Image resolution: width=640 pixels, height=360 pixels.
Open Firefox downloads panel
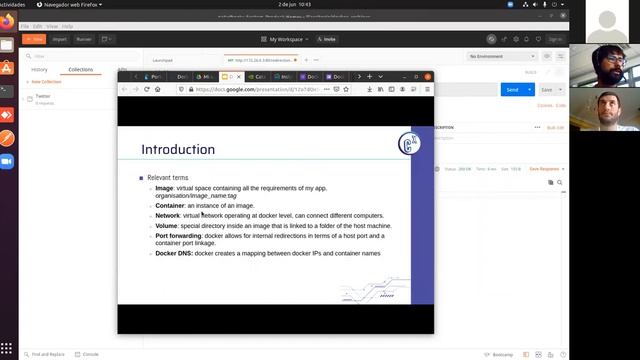(369, 89)
